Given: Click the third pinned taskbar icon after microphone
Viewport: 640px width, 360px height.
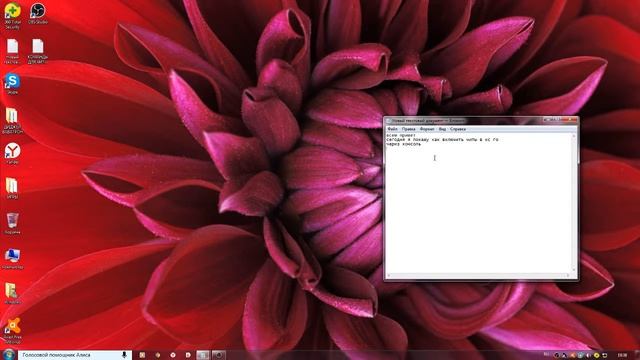Looking at the screenshot, I should [x=173, y=355].
